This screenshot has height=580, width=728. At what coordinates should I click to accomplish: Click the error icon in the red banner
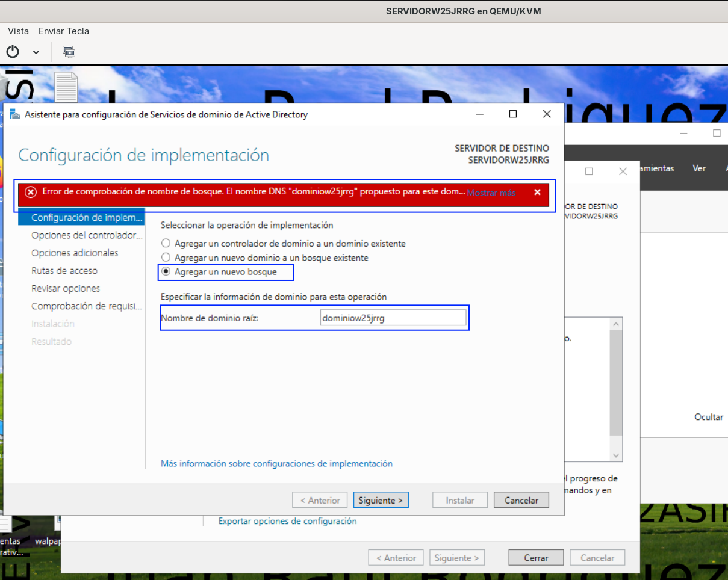point(31,192)
